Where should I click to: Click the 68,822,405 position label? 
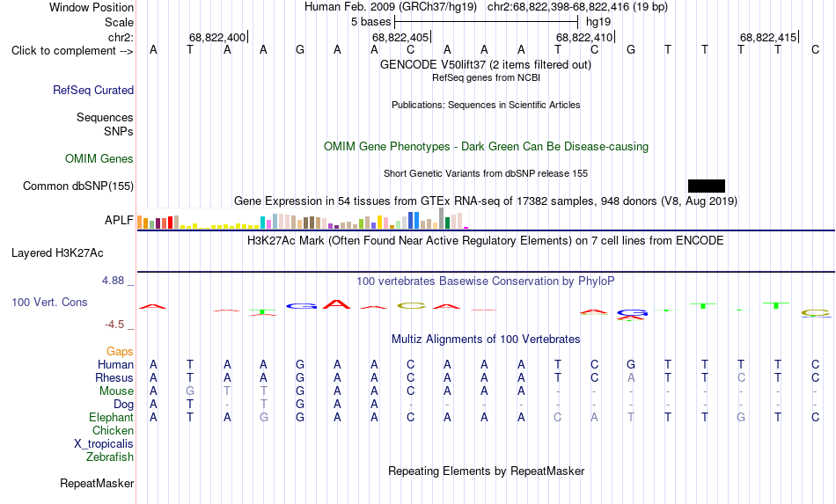point(400,37)
